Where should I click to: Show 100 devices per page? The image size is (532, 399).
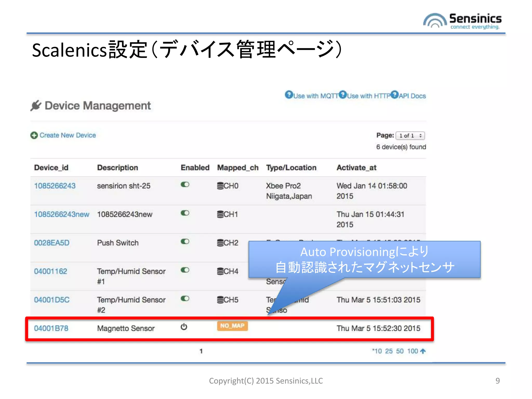[413, 351]
